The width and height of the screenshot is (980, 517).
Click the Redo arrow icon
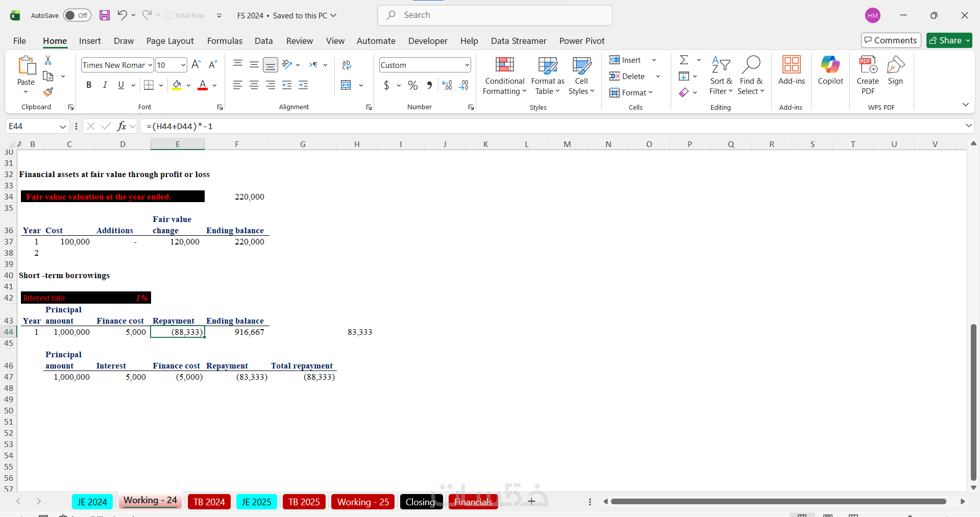coord(147,15)
